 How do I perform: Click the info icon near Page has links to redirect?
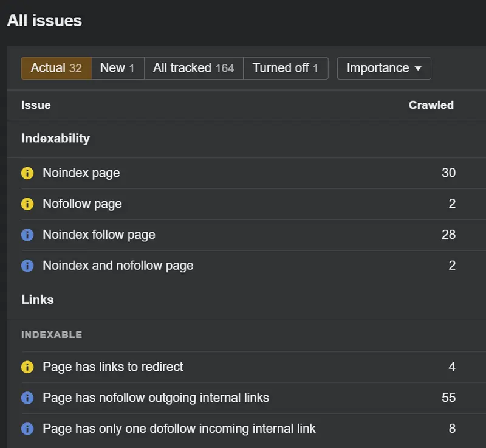pyautogui.click(x=27, y=367)
